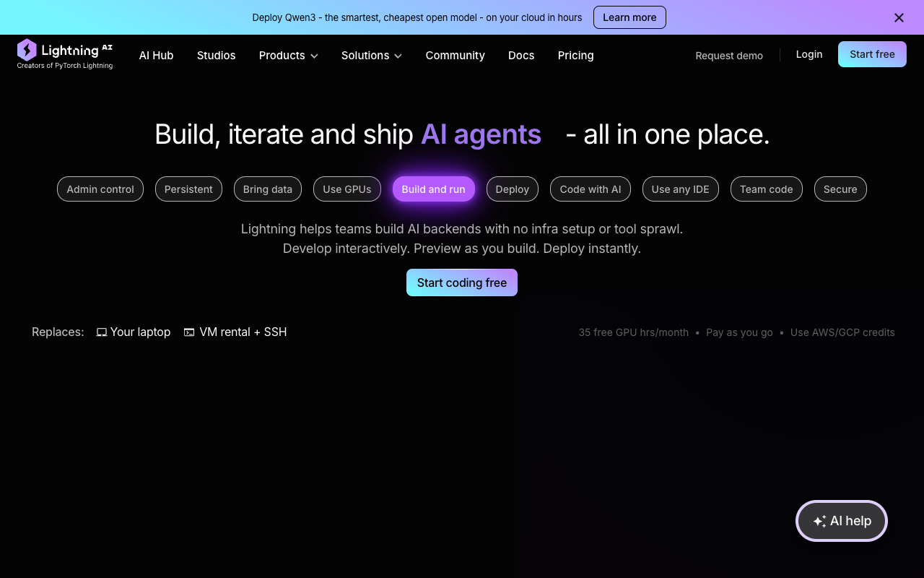Image resolution: width=924 pixels, height=578 pixels.
Task: Open the Community page
Action: click(x=456, y=56)
